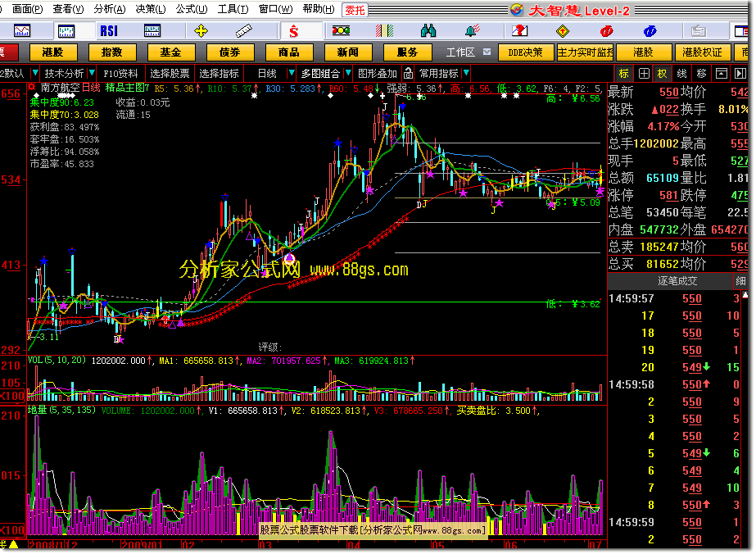Click the F10资料 button
The image size is (756, 554).
pyautogui.click(x=120, y=74)
